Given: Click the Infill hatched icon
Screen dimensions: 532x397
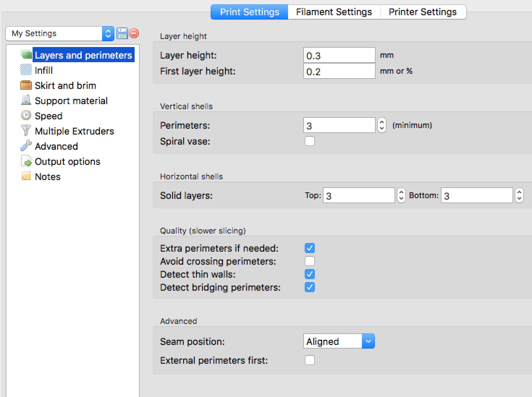Looking at the screenshot, I should click(x=26, y=70).
